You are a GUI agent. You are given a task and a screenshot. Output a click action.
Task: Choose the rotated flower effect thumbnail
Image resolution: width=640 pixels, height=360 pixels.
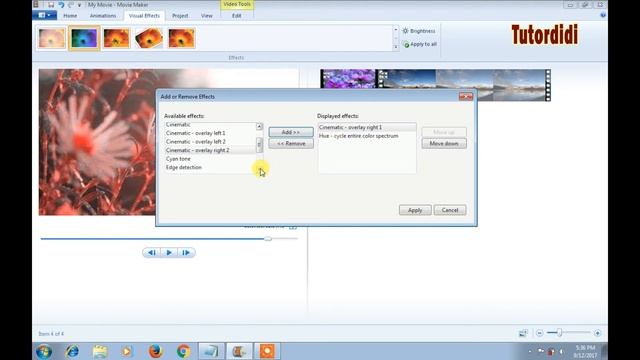pyautogui.click(x=149, y=38)
